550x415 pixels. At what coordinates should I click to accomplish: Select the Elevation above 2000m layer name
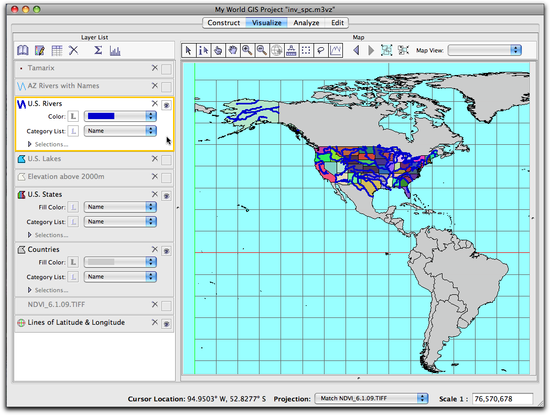tap(66, 176)
